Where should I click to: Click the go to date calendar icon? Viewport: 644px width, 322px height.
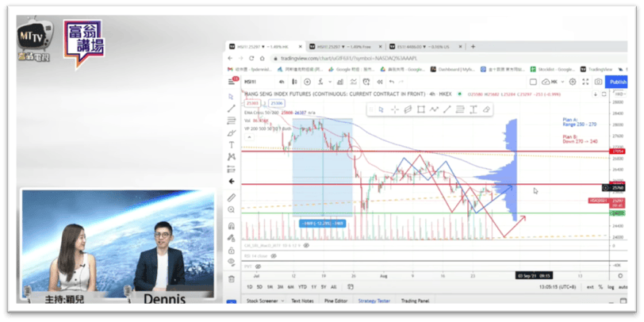coord(351,286)
